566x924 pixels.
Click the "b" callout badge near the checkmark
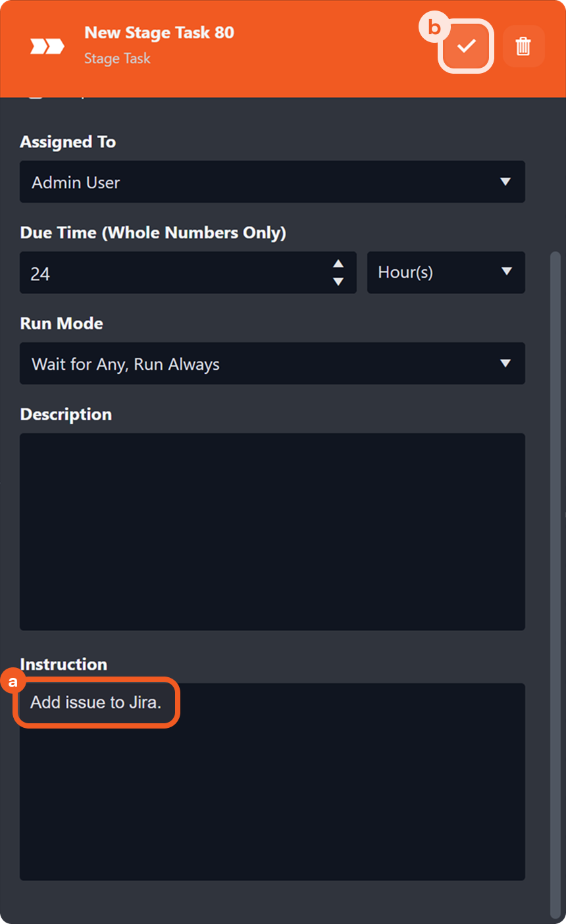434,28
